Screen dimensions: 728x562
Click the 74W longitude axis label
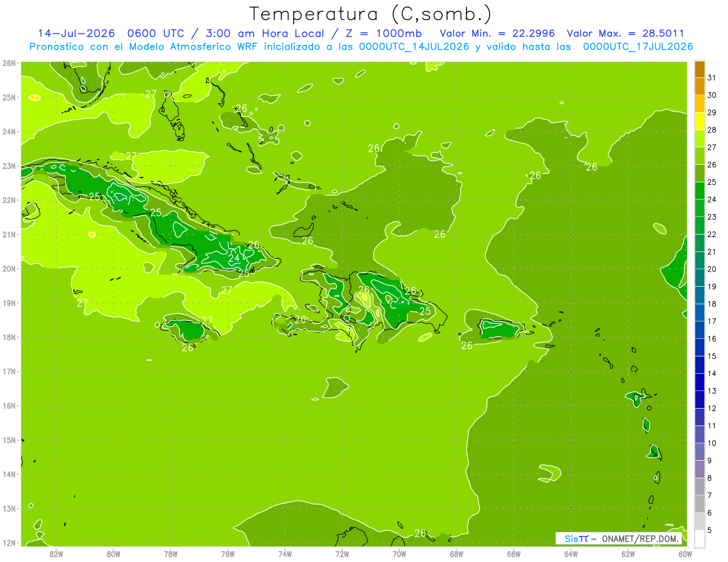coord(285,554)
